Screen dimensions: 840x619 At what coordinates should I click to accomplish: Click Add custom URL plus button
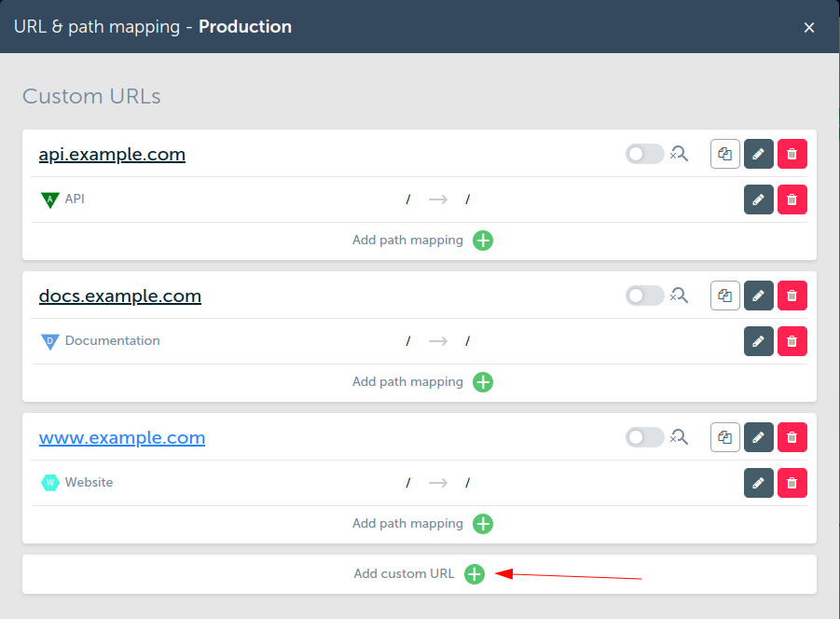pos(475,574)
